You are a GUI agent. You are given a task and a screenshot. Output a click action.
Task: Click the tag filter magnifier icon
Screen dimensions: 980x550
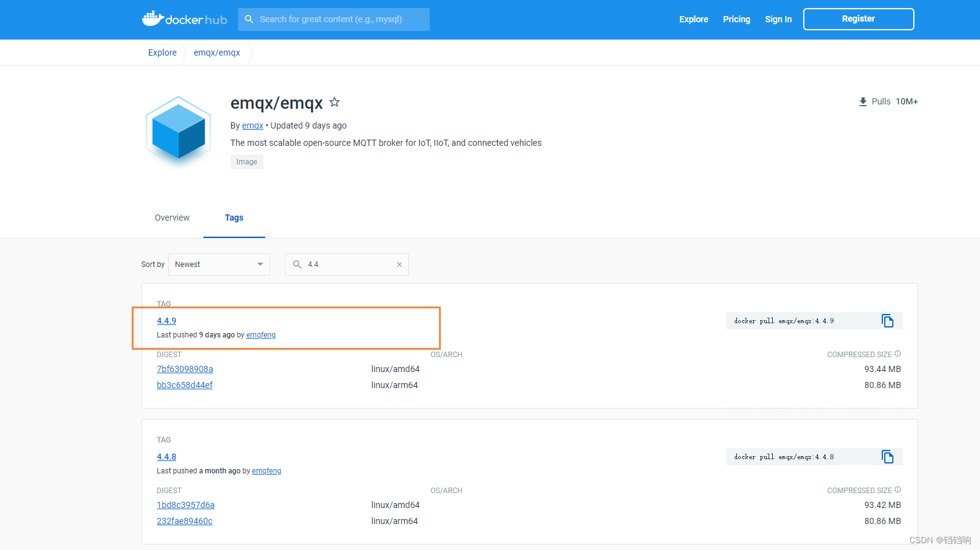coord(297,264)
